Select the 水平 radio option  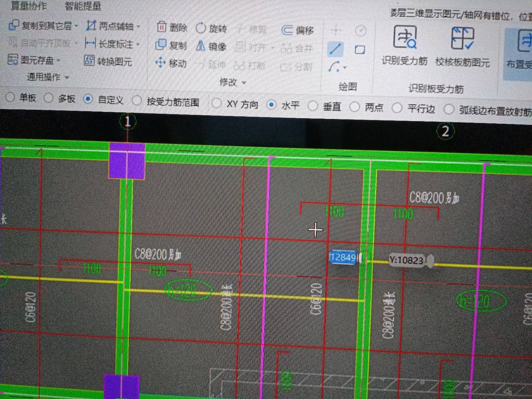point(283,105)
